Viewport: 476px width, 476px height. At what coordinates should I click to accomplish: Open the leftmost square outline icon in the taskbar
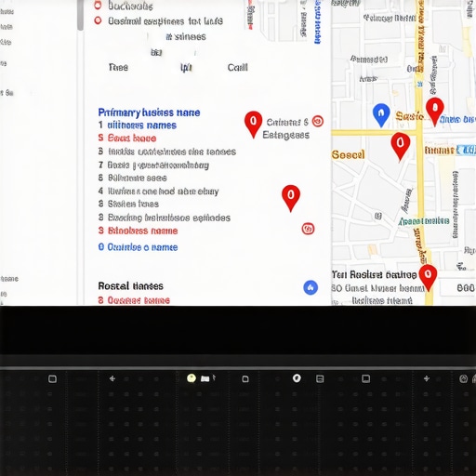[52, 378]
